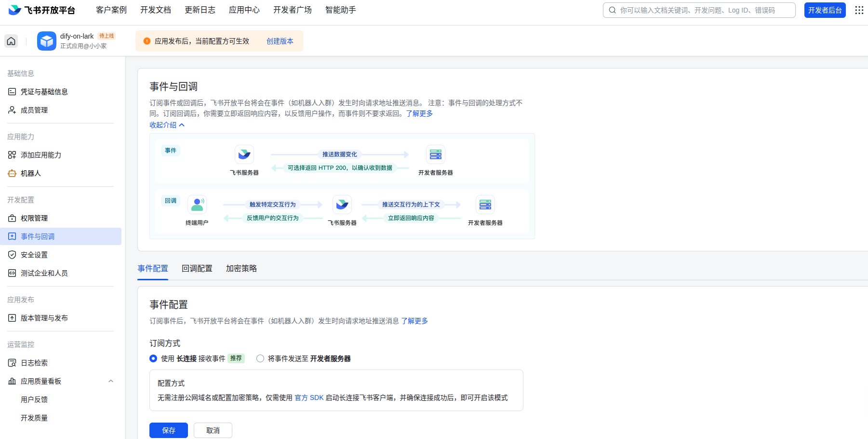Open the apps grid icon top-right

pos(859,10)
